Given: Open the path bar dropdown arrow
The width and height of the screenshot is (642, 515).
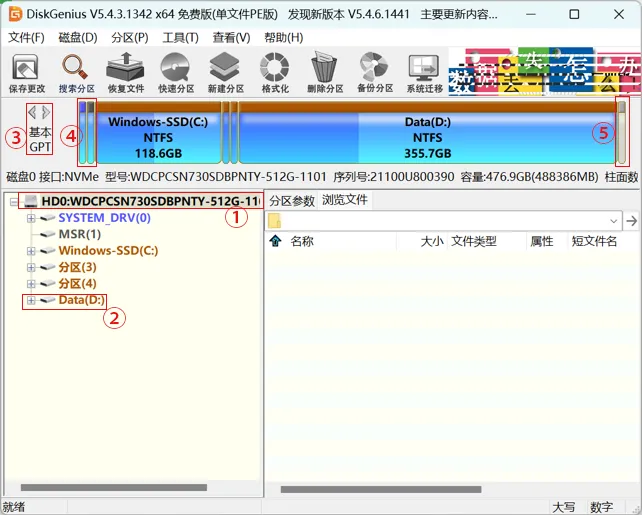Looking at the screenshot, I should pyautogui.click(x=613, y=221).
